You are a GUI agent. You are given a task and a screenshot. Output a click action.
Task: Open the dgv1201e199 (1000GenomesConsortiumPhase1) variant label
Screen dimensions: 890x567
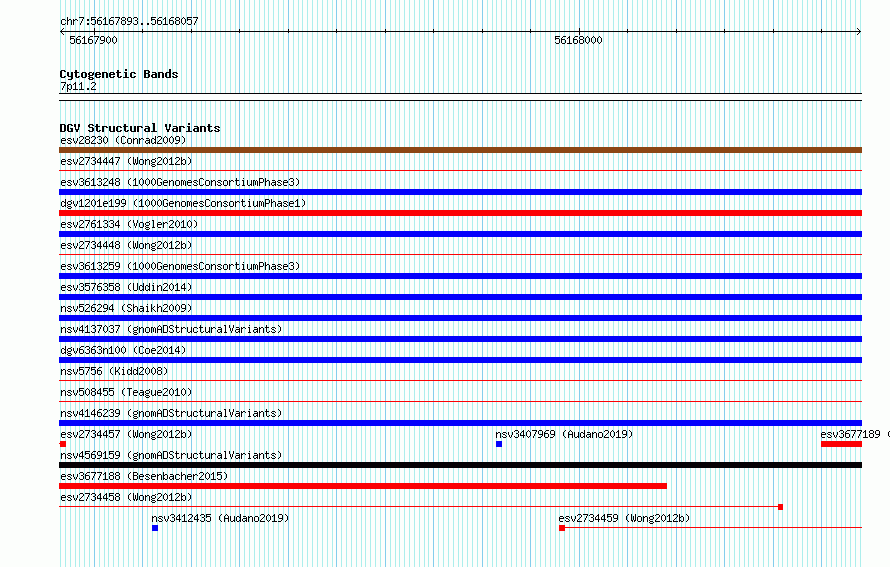click(x=183, y=203)
